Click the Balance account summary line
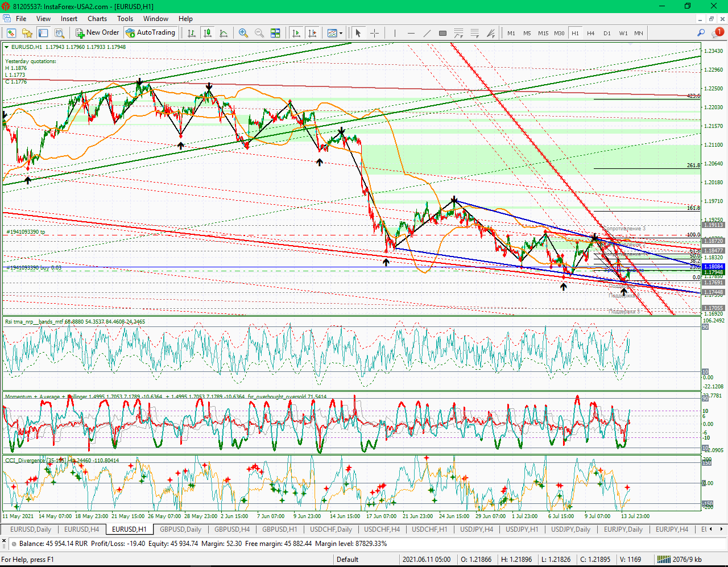 pos(203,544)
